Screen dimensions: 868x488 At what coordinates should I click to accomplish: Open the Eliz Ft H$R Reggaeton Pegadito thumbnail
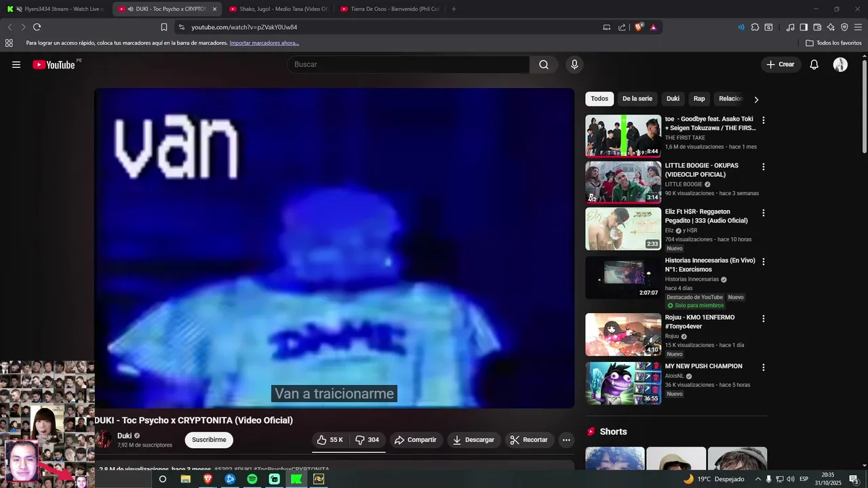pyautogui.click(x=623, y=228)
